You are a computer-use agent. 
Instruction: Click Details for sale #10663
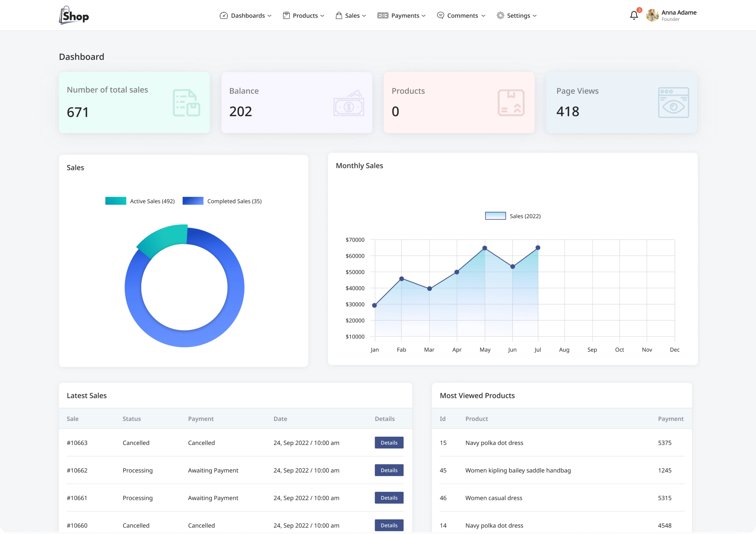[x=389, y=443]
